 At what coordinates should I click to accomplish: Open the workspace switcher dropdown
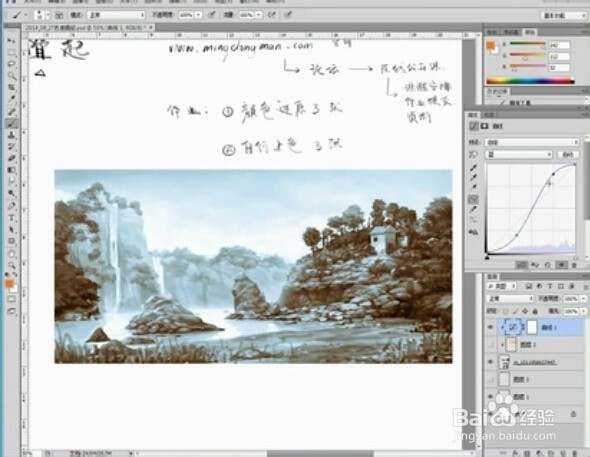tap(563, 15)
